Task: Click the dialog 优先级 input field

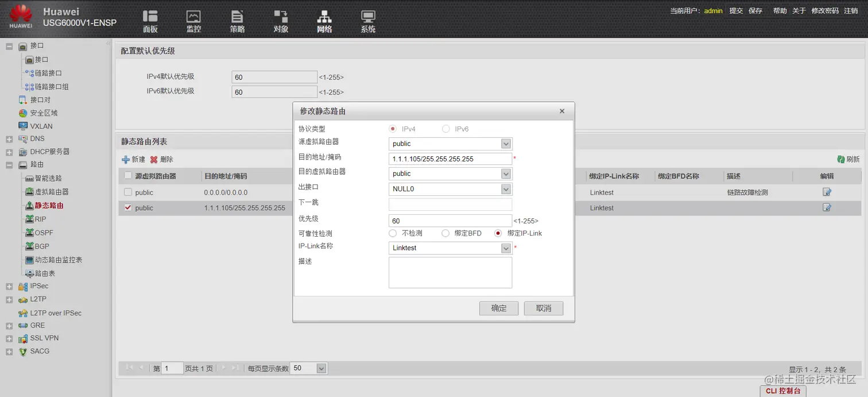Action: [x=450, y=221]
